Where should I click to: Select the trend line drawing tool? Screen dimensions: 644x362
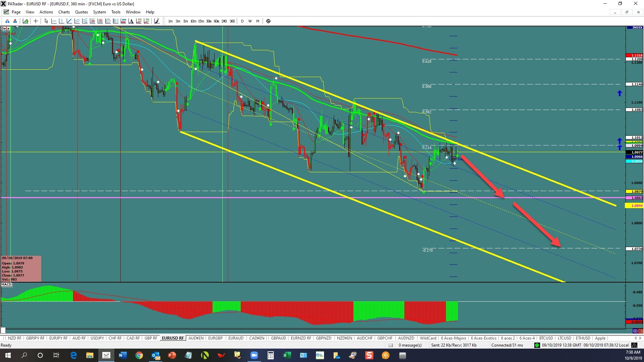(x=69, y=21)
